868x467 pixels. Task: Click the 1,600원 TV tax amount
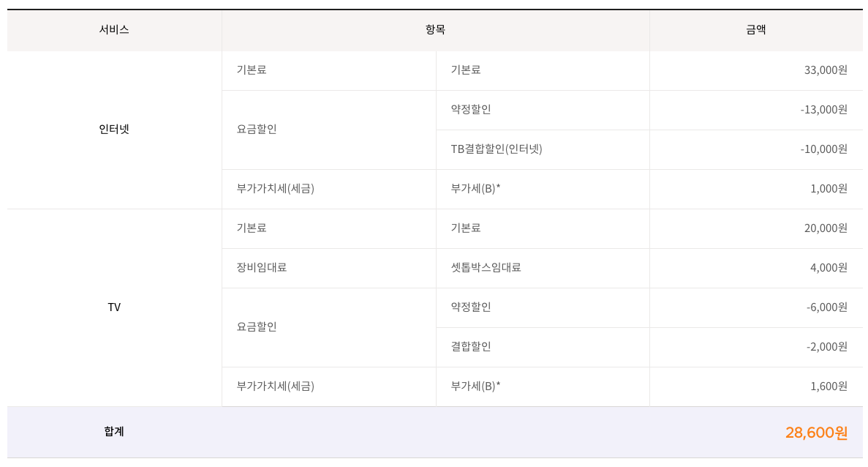[829, 386]
